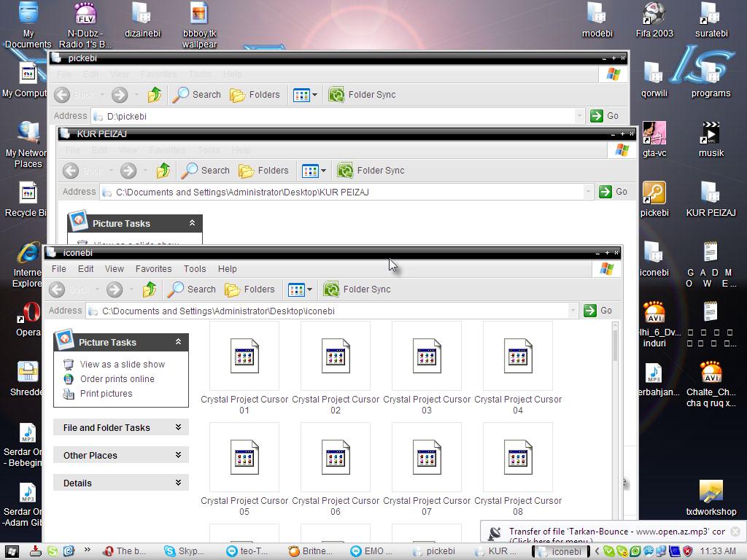The height and width of the screenshot is (560, 747).
Task: Open Favorites menu in iconebi window
Action: coord(153,269)
